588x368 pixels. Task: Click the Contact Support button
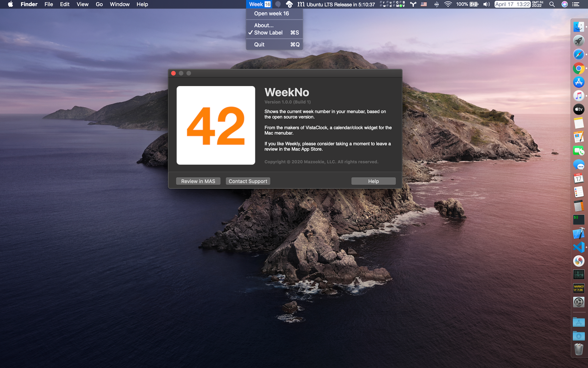[x=248, y=181]
